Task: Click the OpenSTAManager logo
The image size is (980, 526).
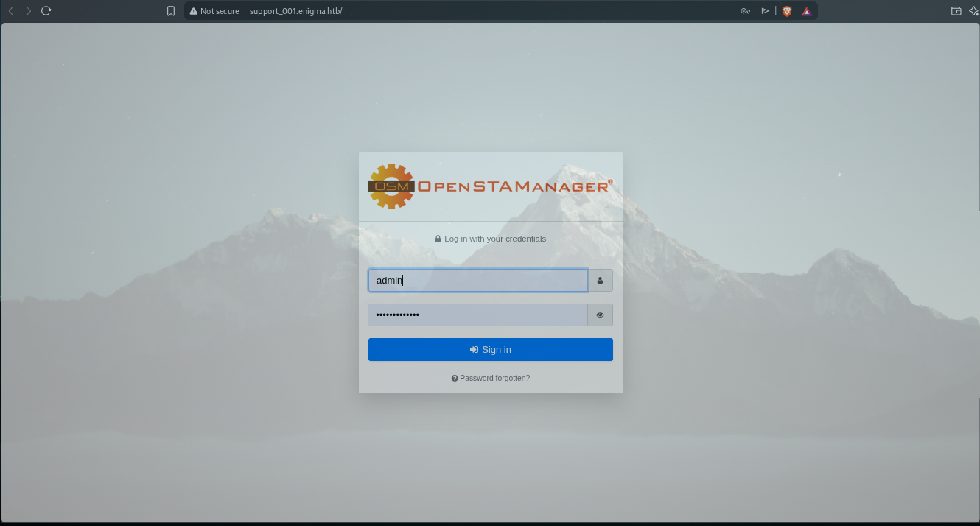Action: pyautogui.click(x=491, y=186)
